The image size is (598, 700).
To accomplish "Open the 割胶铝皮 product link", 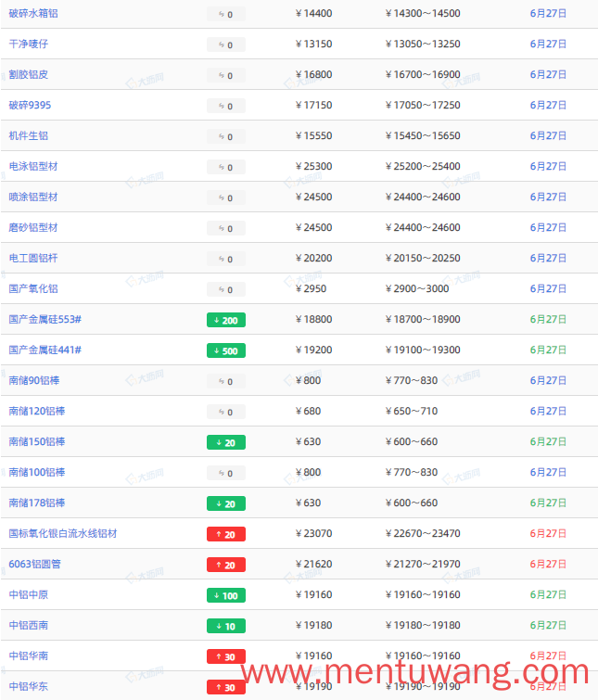I will (x=29, y=74).
